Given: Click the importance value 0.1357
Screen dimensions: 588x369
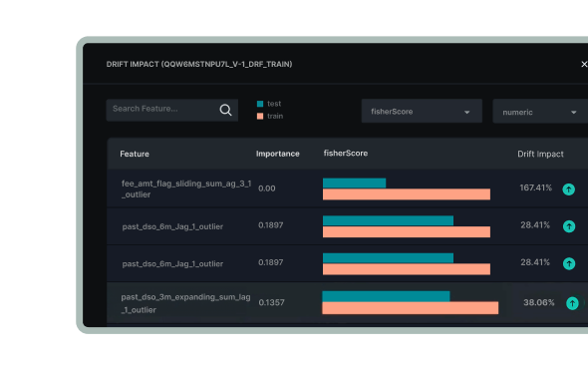Looking at the screenshot, I should point(271,302).
